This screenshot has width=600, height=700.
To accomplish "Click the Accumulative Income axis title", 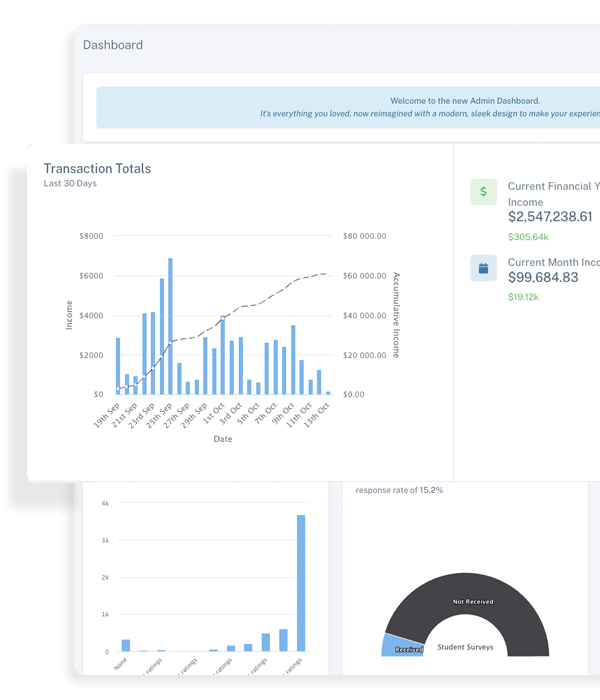I will (x=396, y=315).
